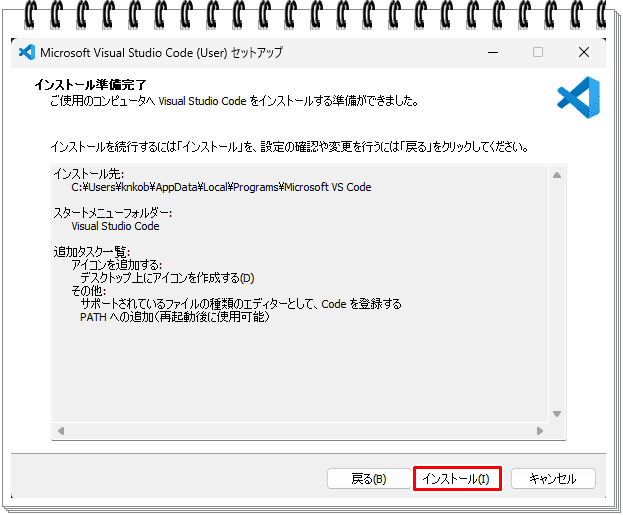Image resolution: width=623 pixels, height=515 pixels.
Task: Click the large Visual Studio Code logo
Action: [x=579, y=97]
